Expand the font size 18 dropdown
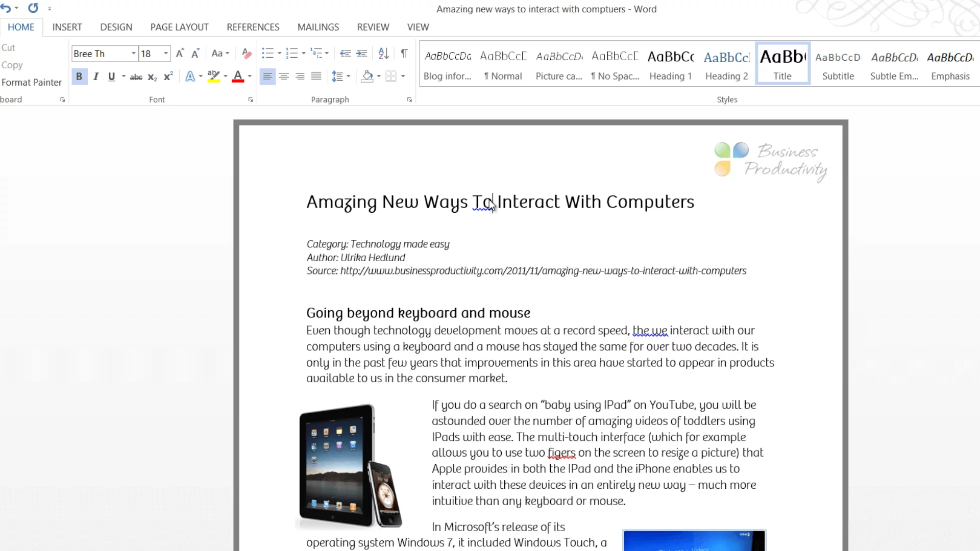980x551 pixels. [165, 54]
